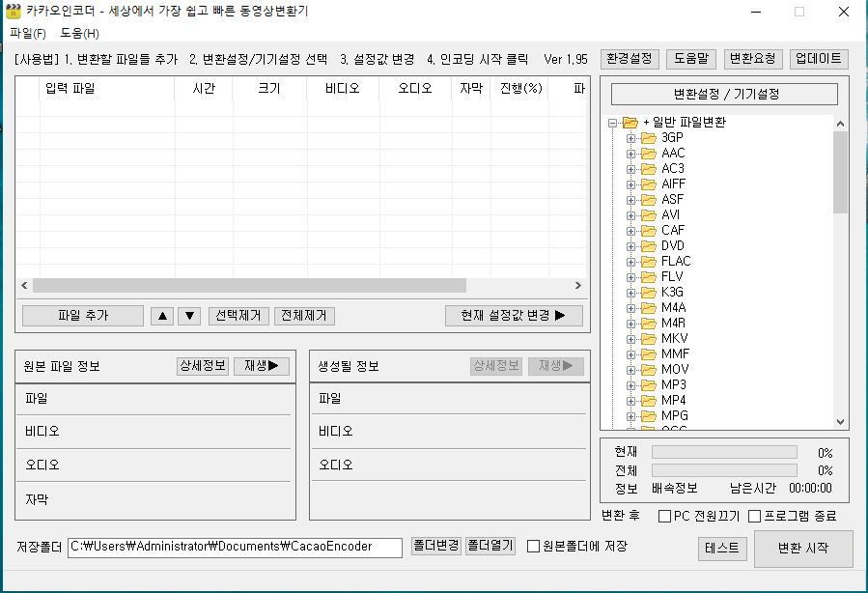
Task: Show 상세정보 for original file
Action: click(203, 366)
